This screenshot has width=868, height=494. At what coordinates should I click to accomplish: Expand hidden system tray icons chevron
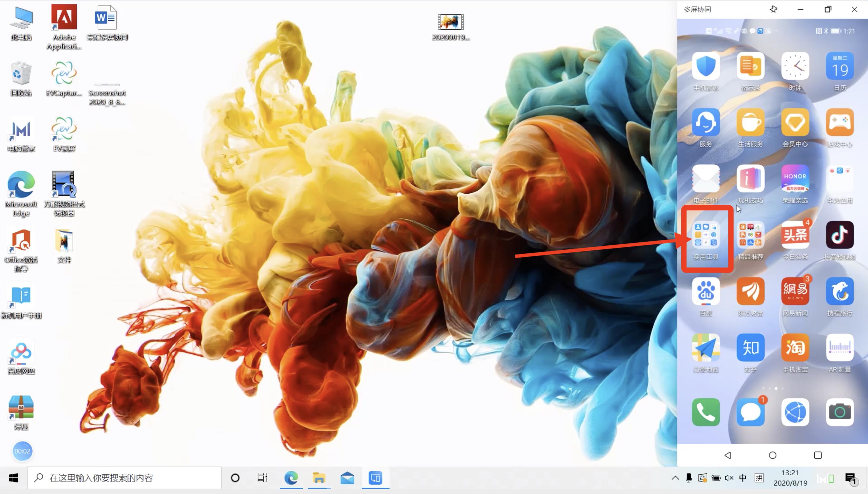pos(675,478)
